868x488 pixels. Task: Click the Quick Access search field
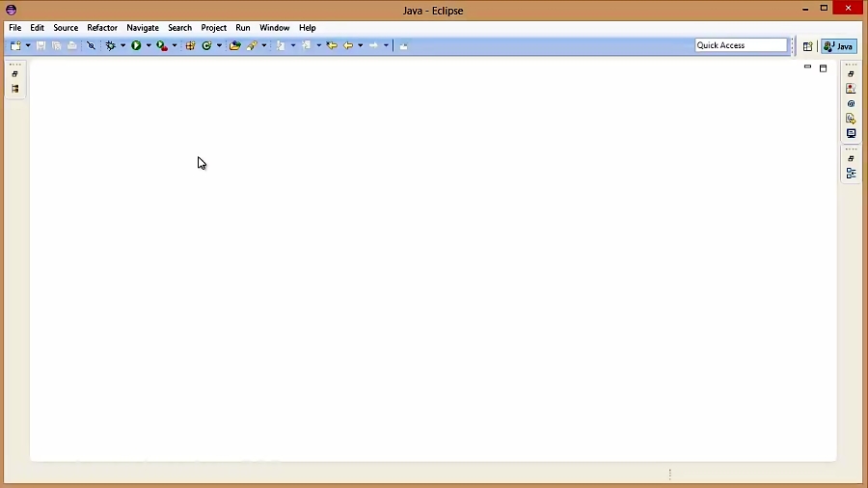(741, 45)
